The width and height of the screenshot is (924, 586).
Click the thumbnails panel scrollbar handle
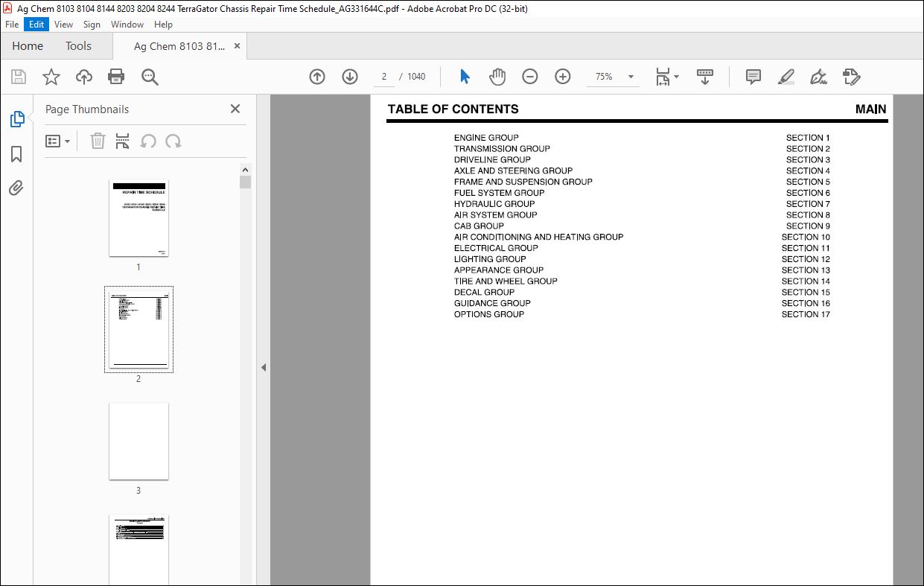[246, 182]
